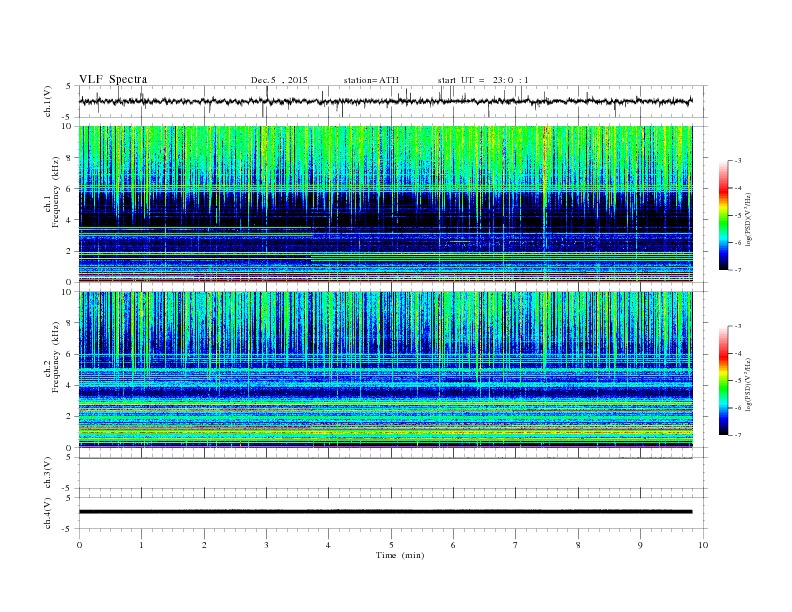Click the time-axis tick label "1"
Viewport: 792px width, 612px height.
pyautogui.click(x=142, y=545)
